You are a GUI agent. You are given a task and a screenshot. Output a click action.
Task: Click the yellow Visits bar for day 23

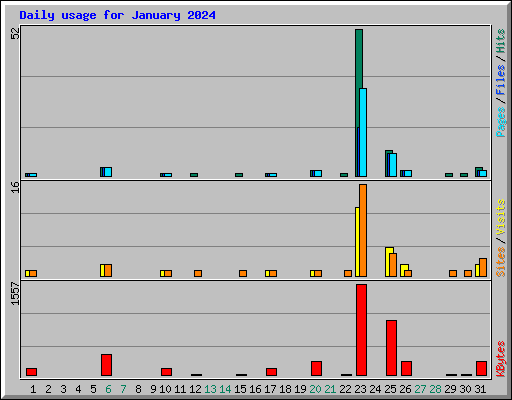(x=357, y=242)
